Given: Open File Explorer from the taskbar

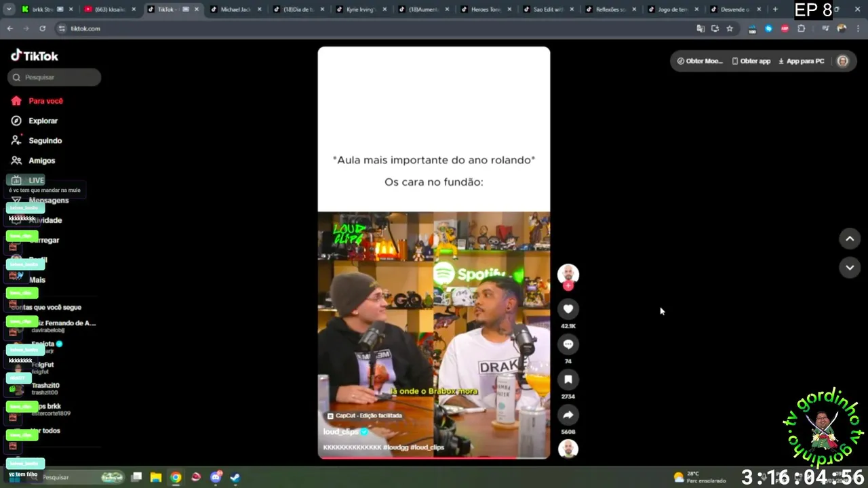Looking at the screenshot, I should [x=156, y=477].
